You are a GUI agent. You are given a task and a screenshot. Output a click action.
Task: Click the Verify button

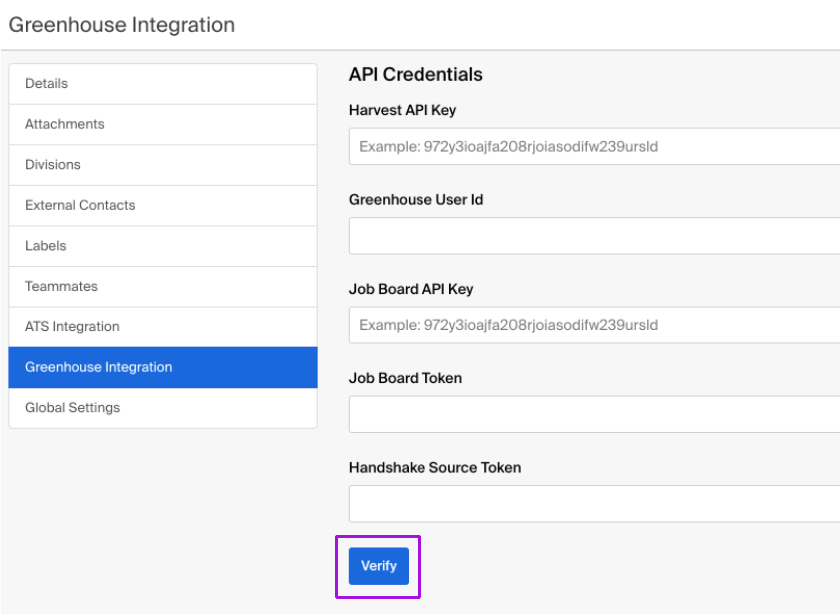click(379, 566)
